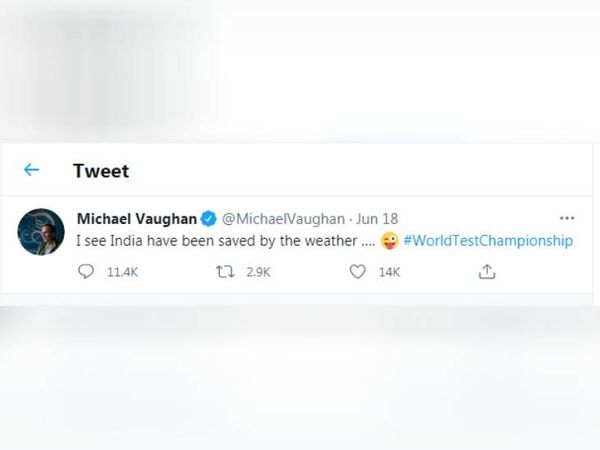The image size is (600, 450).
Task: Open the share tweet upload icon
Action: pos(487,272)
